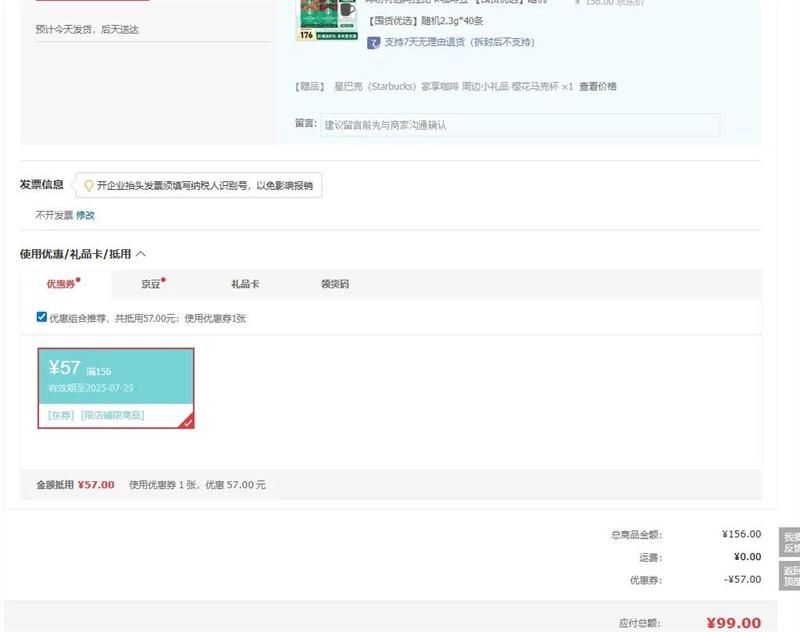Collapse the 使用优惠/礼品卡/抵用 section
Viewport: 800px width, 632px height.
tap(141, 254)
